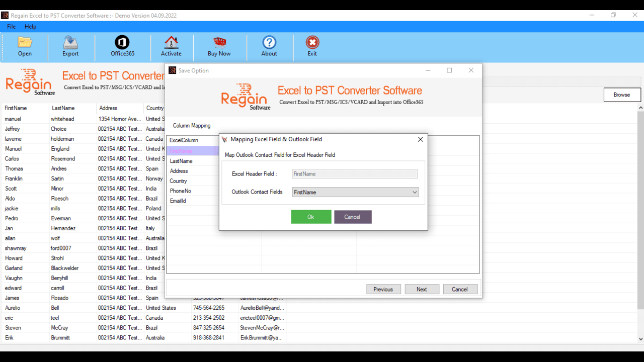Open an Excel file with the Open toolbar icon

click(25, 47)
